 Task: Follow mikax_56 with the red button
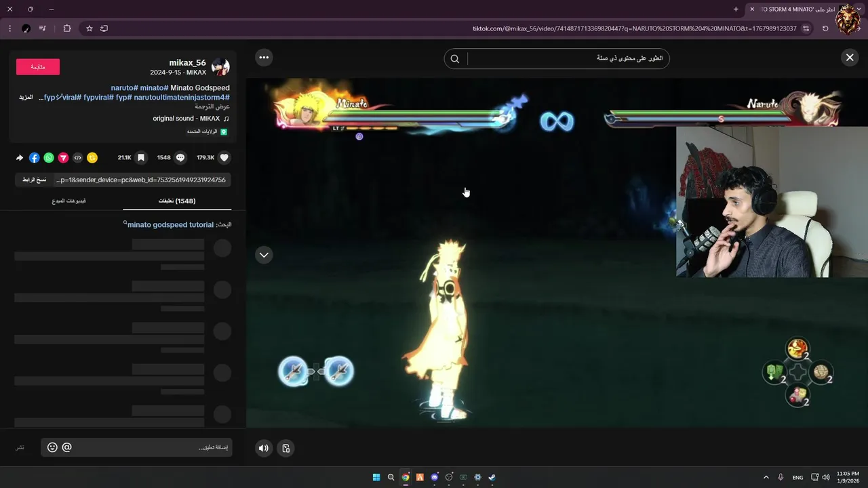pos(38,66)
